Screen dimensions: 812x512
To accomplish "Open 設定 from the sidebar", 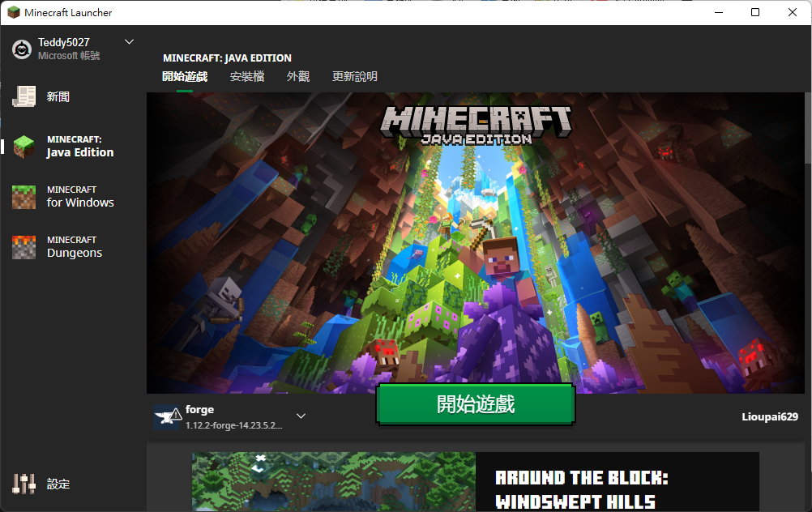I will [x=58, y=484].
